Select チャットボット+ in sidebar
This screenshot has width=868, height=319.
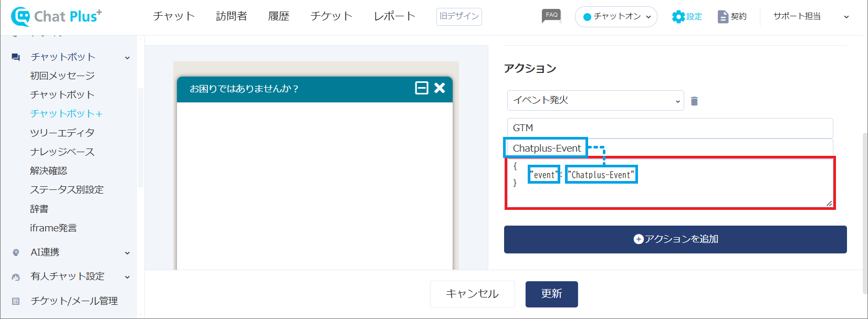[66, 113]
